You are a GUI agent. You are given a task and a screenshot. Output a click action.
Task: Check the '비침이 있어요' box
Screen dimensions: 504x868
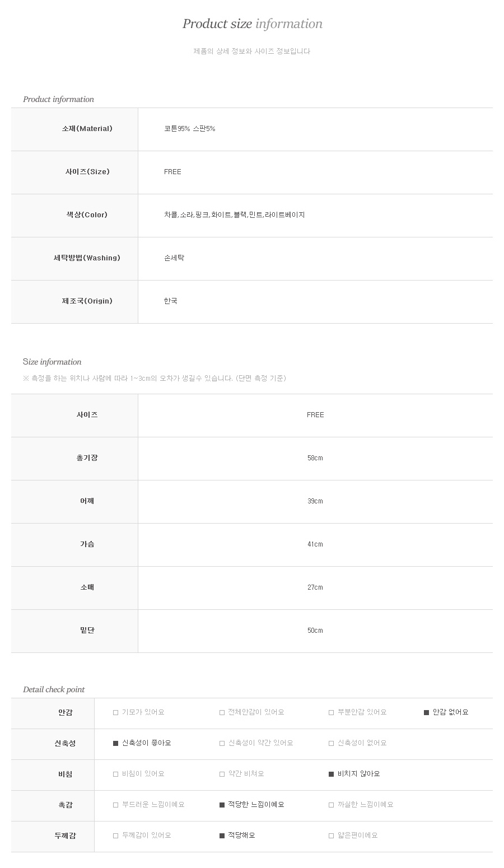point(116,774)
